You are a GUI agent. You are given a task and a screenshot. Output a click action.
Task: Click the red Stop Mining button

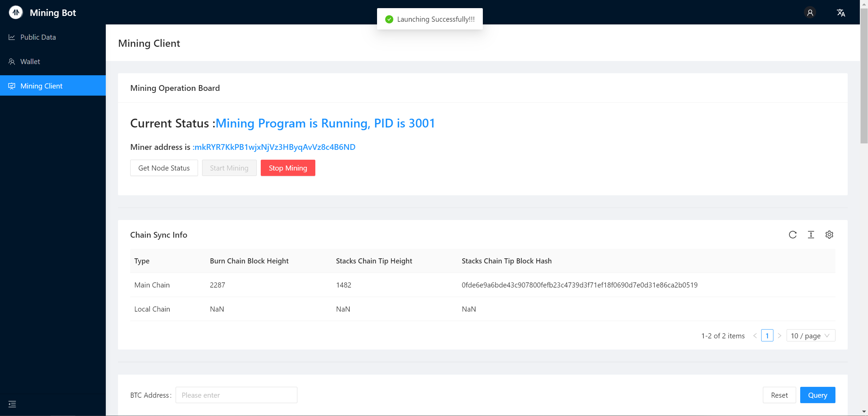pyautogui.click(x=288, y=168)
